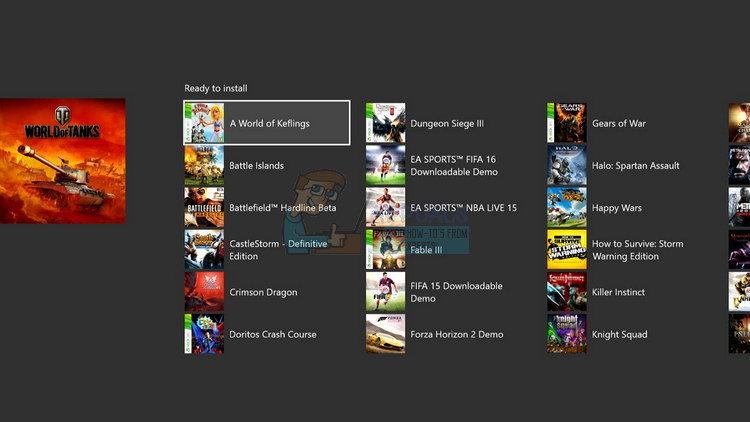This screenshot has height=422, width=750.
Task: Click the Gears of War cover icon
Action: click(567, 123)
